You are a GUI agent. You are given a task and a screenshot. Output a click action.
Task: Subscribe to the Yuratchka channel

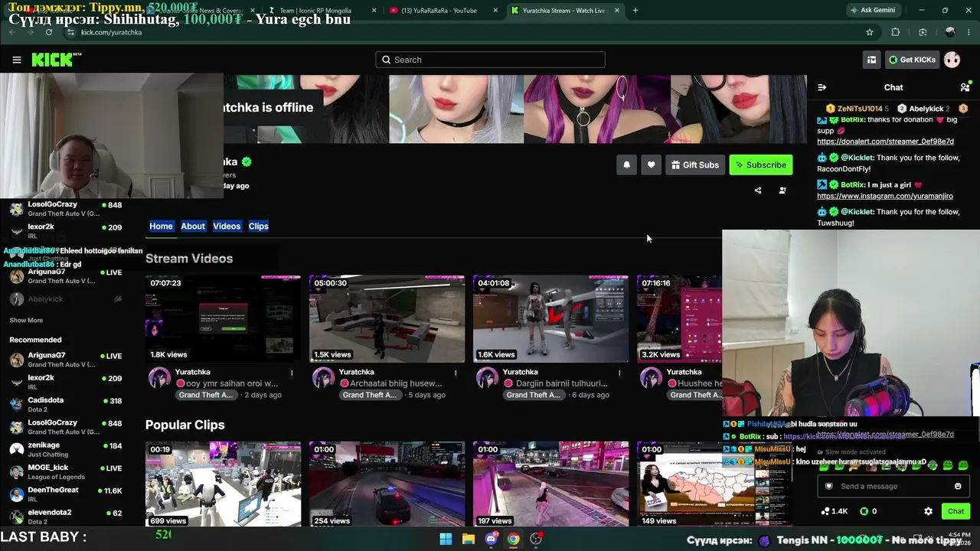[x=760, y=165]
